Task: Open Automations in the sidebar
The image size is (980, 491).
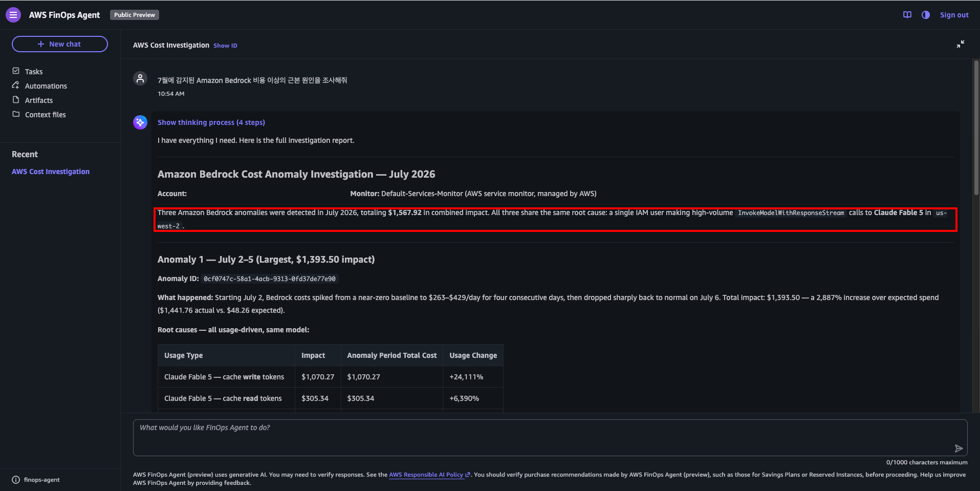Action: [46, 86]
